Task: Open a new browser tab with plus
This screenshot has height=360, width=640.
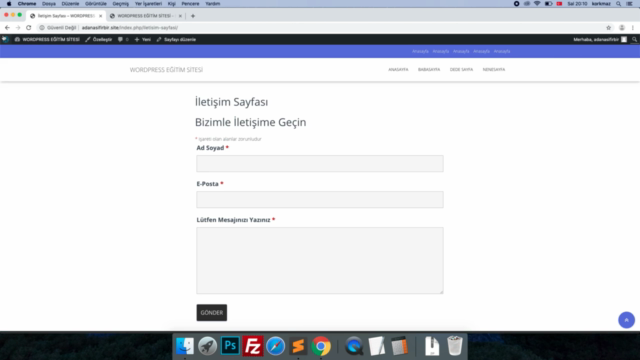Action: [x=193, y=16]
